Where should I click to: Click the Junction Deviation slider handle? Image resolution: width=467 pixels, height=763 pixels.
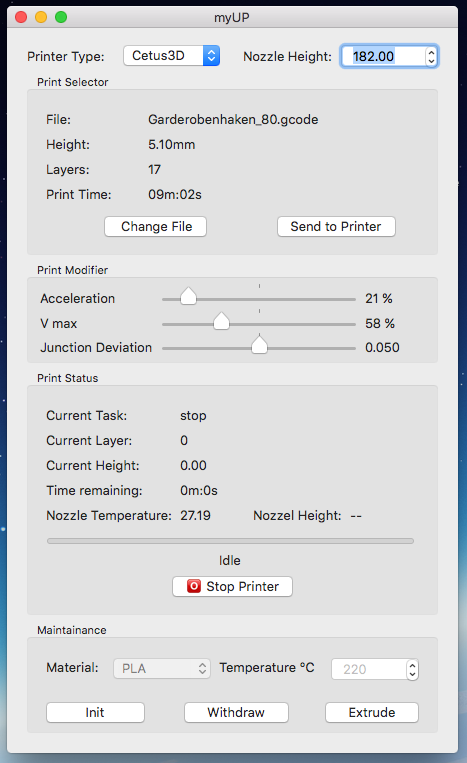point(259,345)
